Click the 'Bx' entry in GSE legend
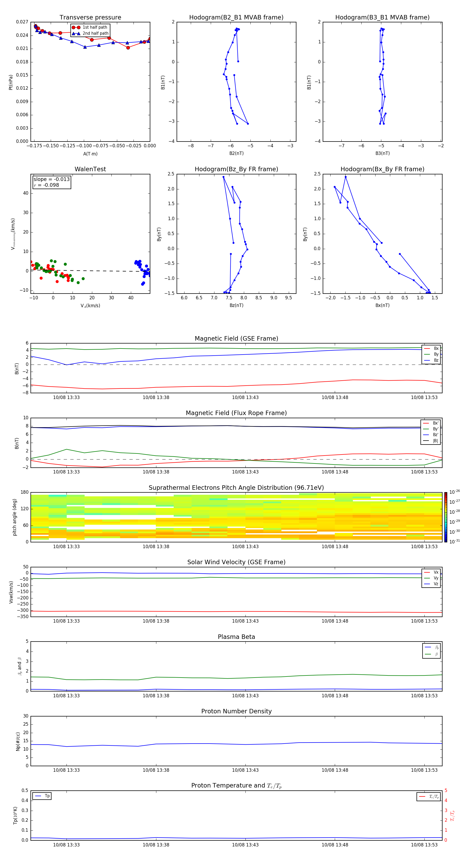The image size is (473, 868). click(431, 349)
